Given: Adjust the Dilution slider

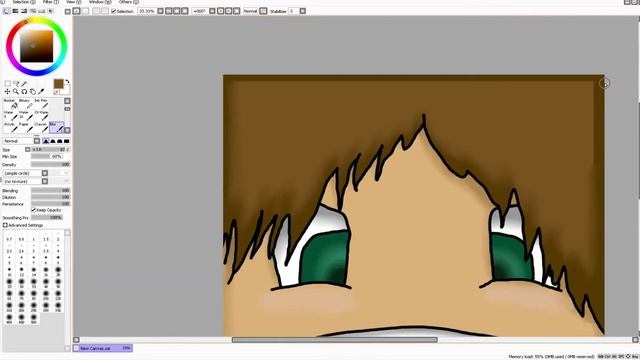Looking at the screenshot, I should tap(50, 197).
